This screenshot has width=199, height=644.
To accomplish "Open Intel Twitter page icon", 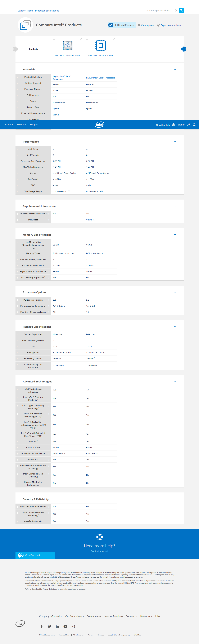I will pyautogui.click(x=50, y=626).
